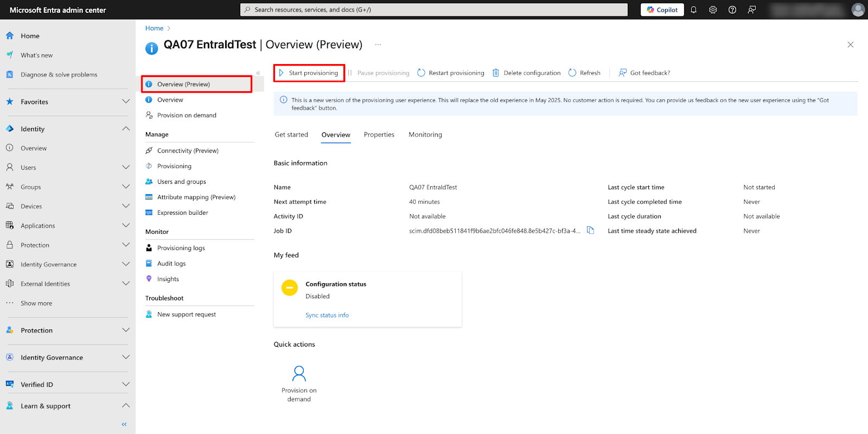Viewport: 868px width, 434px height.
Task: Click Start provisioning
Action: pyautogui.click(x=309, y=73)
